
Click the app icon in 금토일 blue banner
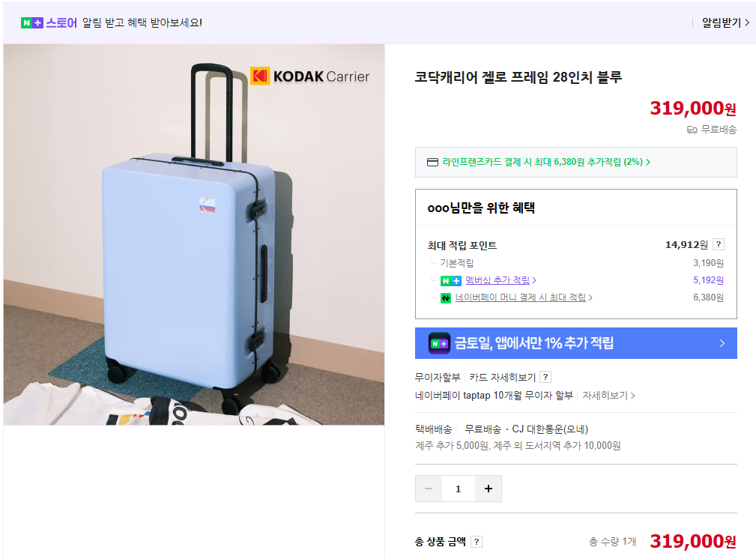tap(439, 343)
